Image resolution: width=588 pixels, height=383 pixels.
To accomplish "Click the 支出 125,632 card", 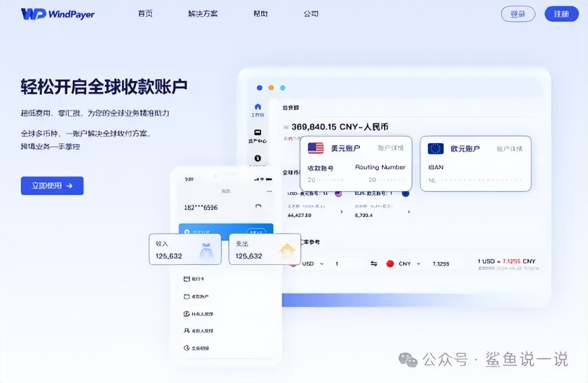I will point(265,249).
